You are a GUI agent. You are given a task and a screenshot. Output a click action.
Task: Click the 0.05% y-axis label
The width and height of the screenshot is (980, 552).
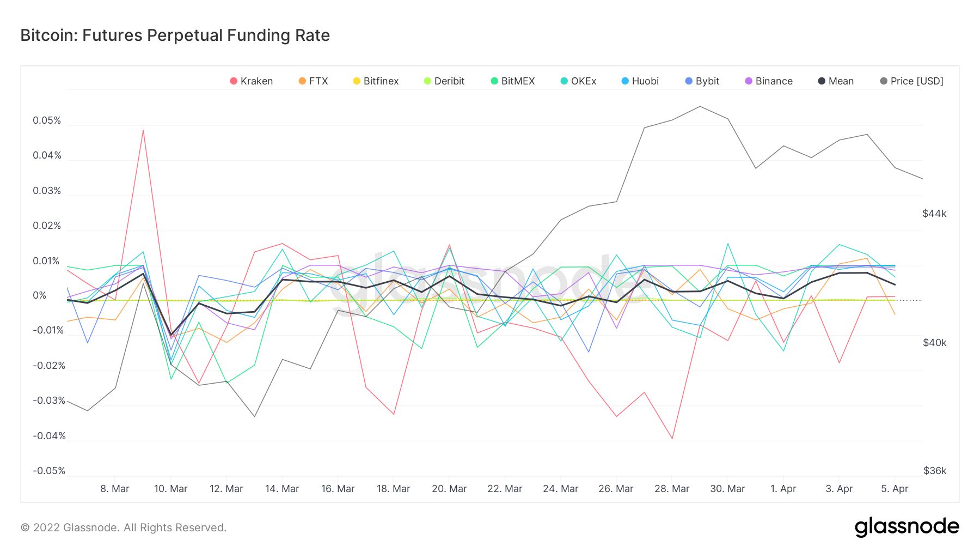[47, 120]
